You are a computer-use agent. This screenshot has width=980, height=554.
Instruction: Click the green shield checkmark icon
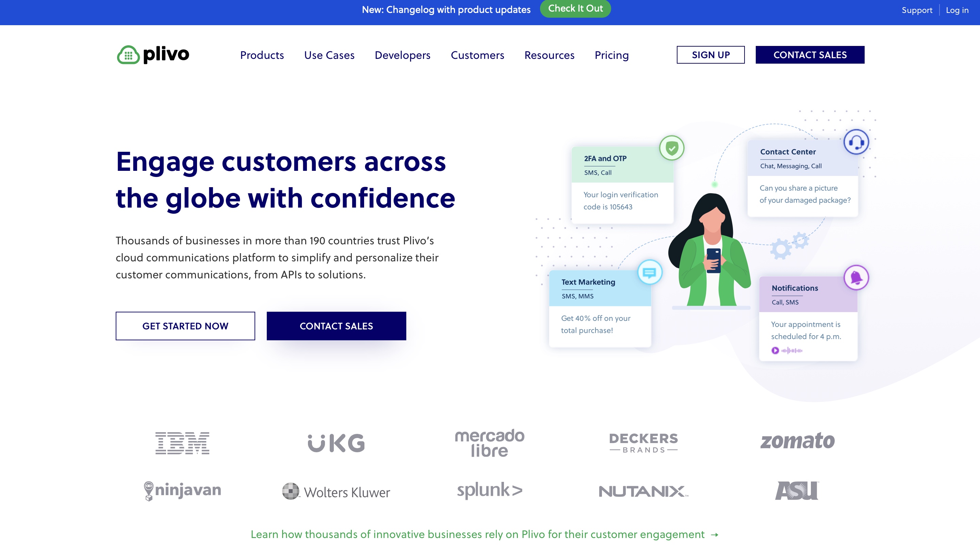672,148
